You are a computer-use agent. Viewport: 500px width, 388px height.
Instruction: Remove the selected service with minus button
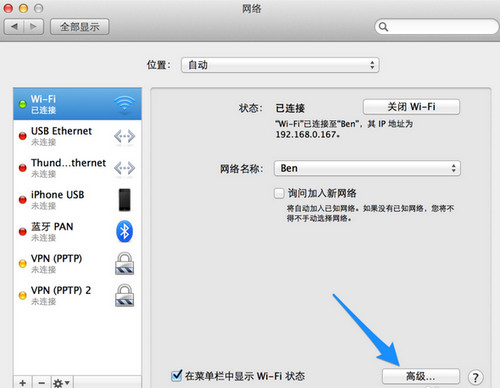click(41, 382)
